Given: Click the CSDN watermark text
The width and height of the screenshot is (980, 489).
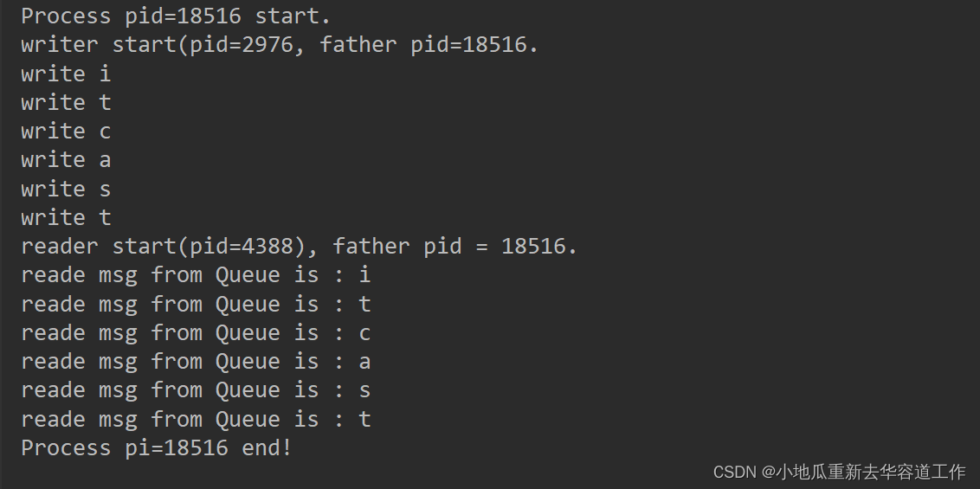Looking at the screenshot, I should pyautogui.click(x=840, y=472).
